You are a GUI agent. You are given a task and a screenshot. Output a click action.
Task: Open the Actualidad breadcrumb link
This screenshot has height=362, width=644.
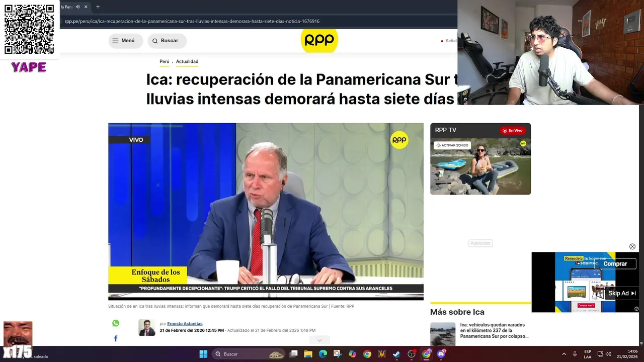(187, 62)
